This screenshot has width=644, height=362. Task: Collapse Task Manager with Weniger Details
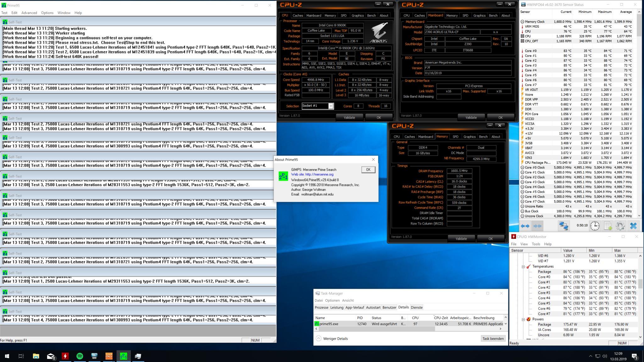(x=332, y=338)
